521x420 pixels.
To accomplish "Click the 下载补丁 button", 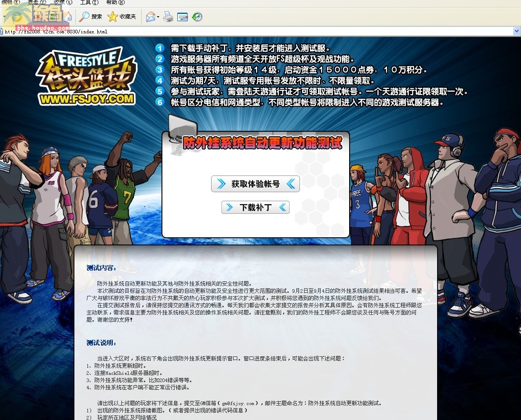I will 255,208.
